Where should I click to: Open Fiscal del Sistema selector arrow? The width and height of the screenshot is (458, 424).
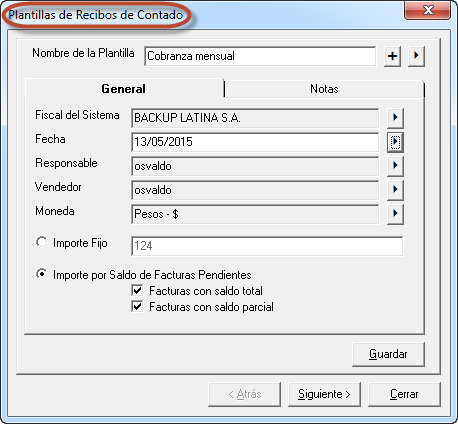395,118
